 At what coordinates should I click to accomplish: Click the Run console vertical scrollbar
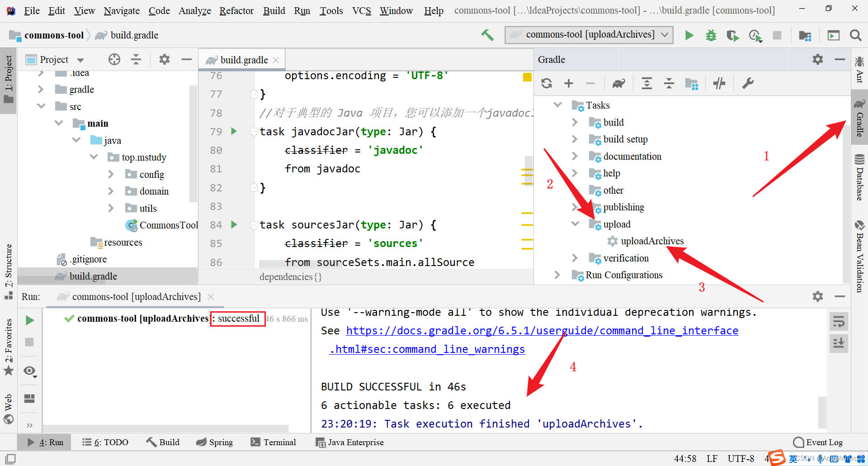point(822,412)
